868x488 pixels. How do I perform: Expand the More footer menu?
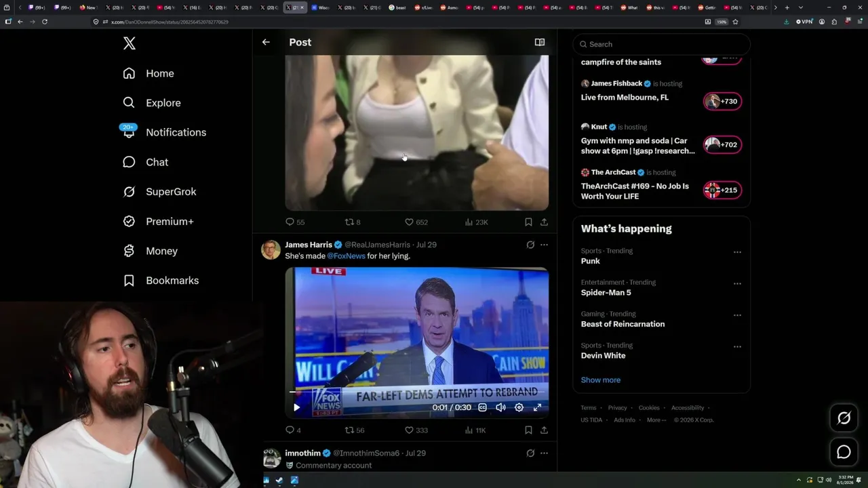(x=655, y=420)
